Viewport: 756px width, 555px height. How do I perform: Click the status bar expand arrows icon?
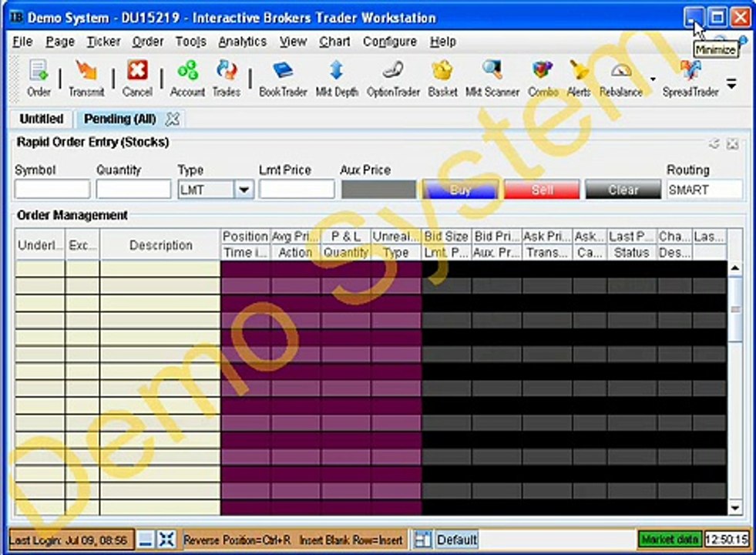166,539
